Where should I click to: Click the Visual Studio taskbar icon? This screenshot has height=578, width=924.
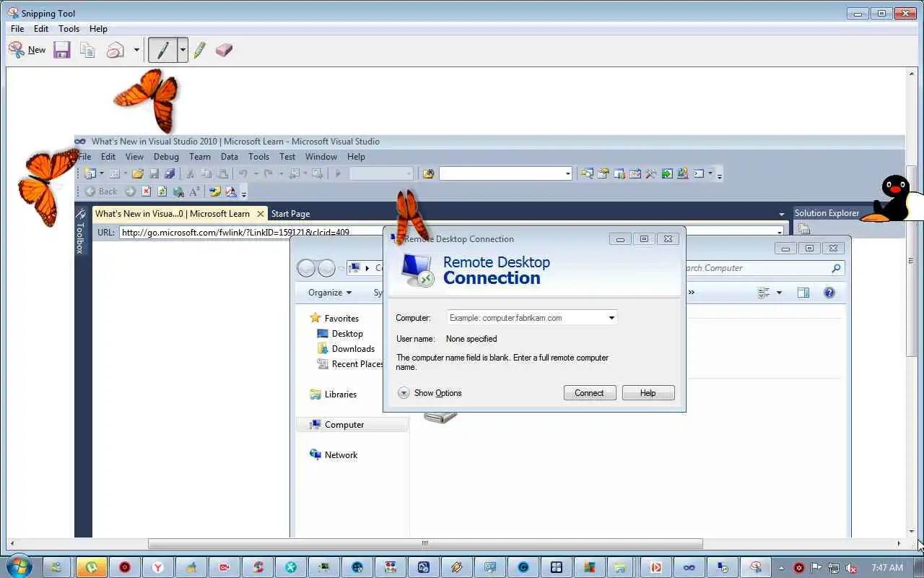[x=689, y=567]
